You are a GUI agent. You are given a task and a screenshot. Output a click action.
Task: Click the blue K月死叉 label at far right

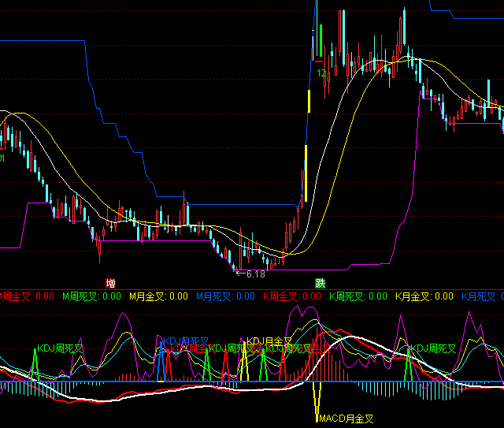[482, 296]
